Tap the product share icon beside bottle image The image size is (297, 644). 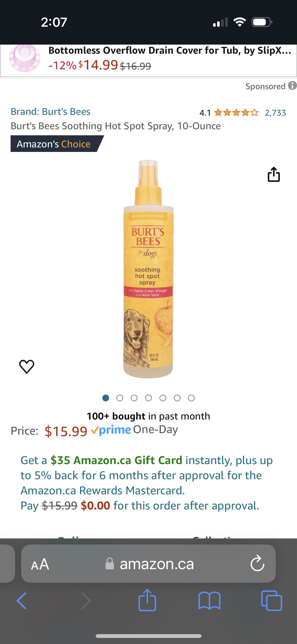tap(274, 174)
